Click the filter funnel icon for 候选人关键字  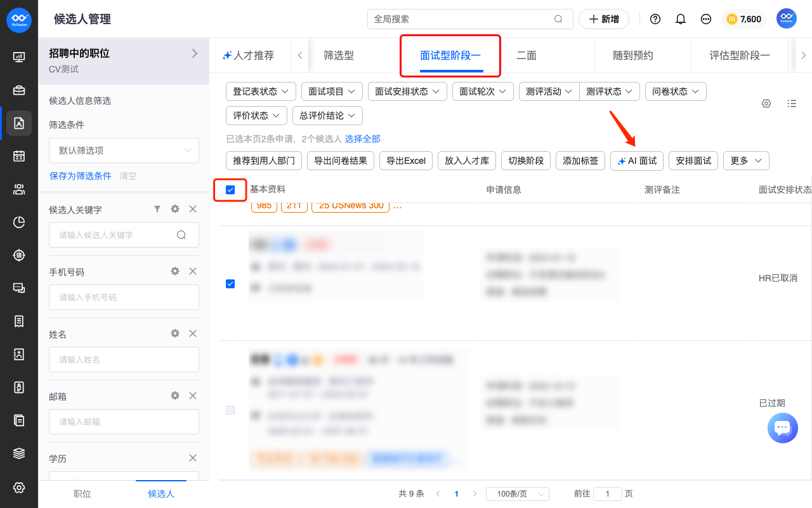[x=157, y=209]
